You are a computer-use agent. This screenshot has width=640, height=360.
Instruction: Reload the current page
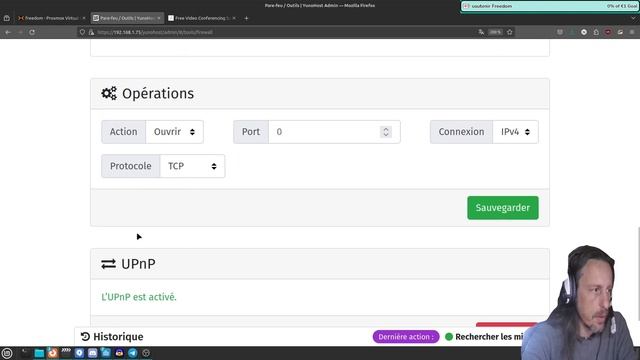(x=32, y=32)
